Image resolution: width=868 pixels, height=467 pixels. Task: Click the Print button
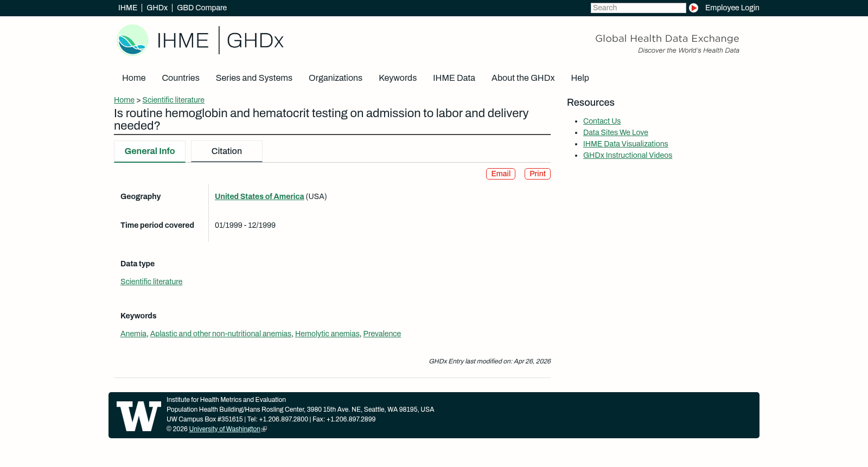tap(538, 174)
